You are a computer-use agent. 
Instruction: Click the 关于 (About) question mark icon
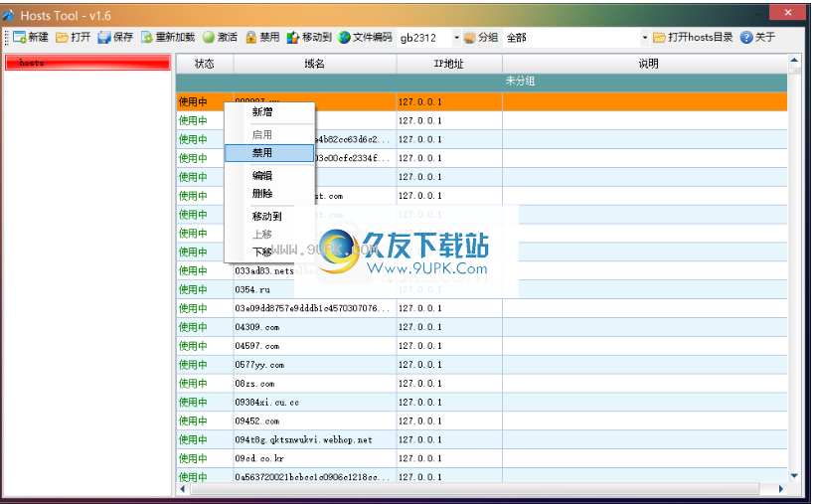[746, 38]
